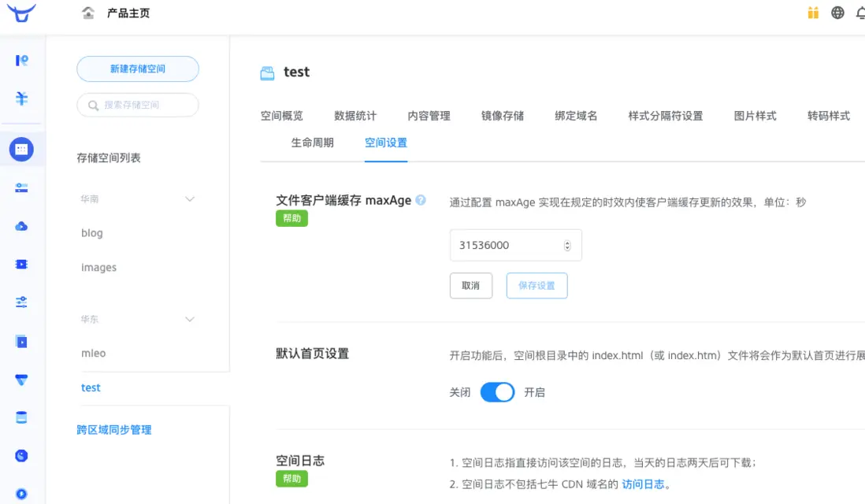This screenshot has width=865, height=504.
Task: Collapse the 华东 region group
Action: point(190,319)
